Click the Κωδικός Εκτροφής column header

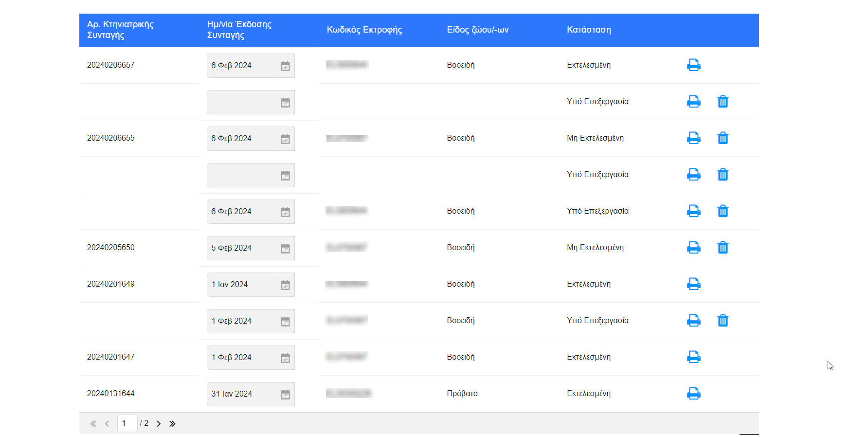click(x=364, y=30)
